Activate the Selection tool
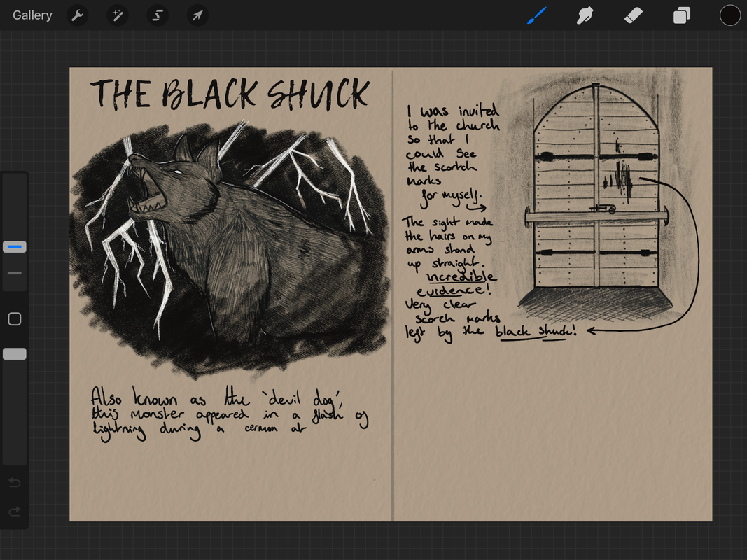This screenshot has height=560, width=747. pyautogui.click(x=158, y=15)
